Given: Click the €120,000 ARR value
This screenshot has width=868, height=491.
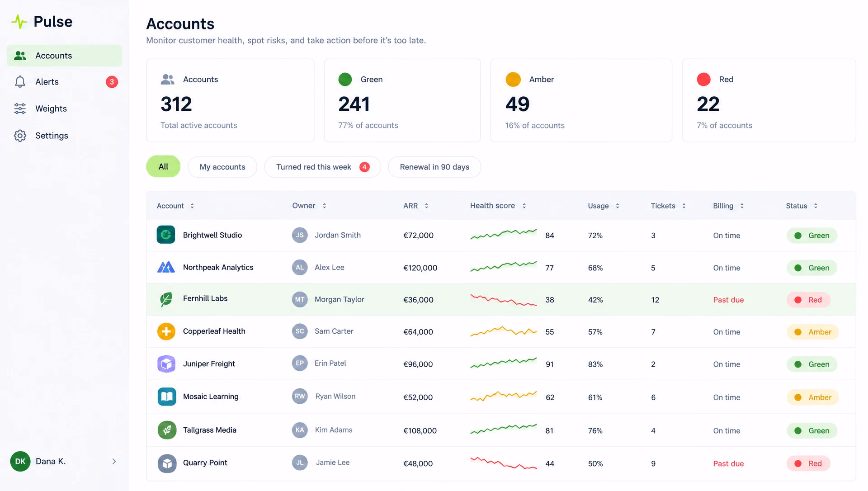Looking at the screenshot, I should (420, 268).
